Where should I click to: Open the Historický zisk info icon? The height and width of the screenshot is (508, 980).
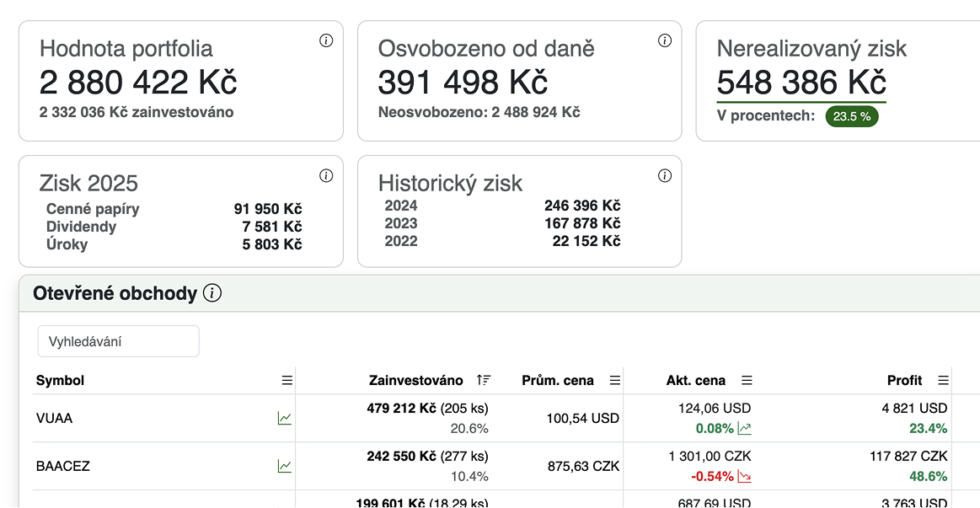tap(665, 174)
